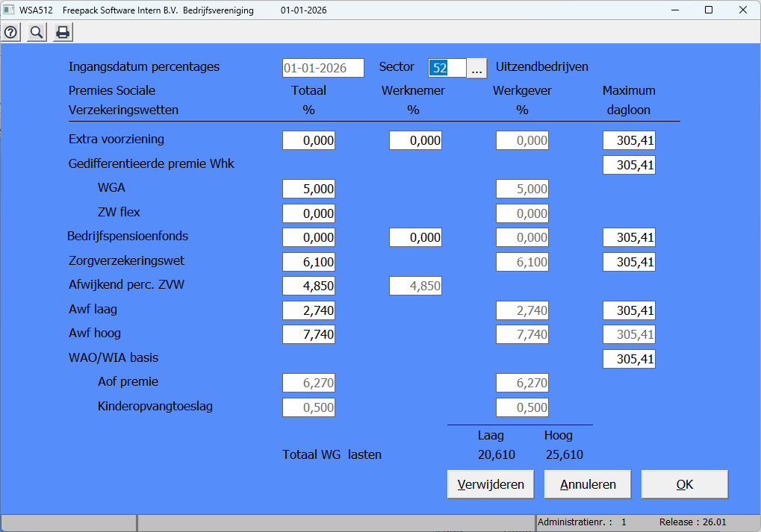Click the application icon in title bar
761x532 pixels.
coord(9,10)
